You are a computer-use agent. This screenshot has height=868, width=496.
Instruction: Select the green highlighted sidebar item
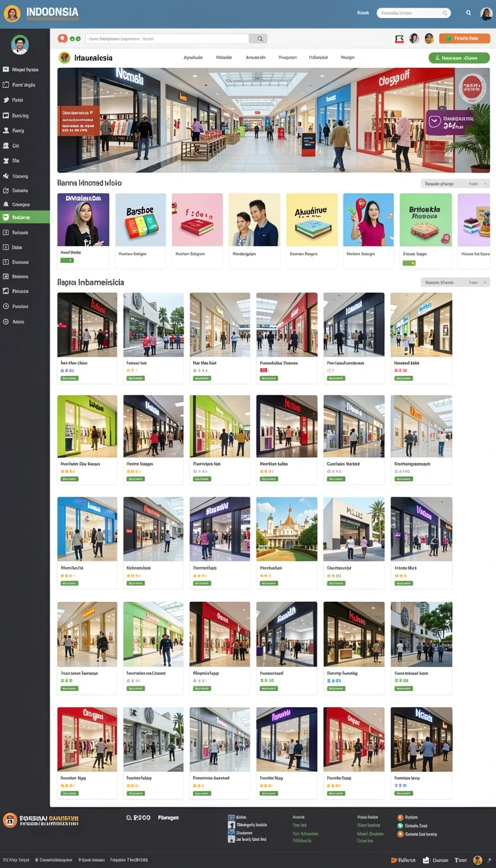click(x=25, y=218)
